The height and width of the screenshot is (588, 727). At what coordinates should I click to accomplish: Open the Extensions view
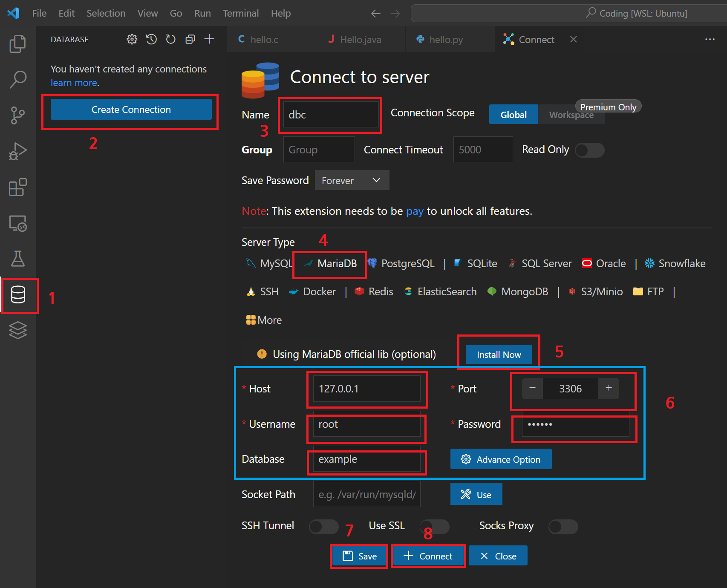coord(17,187)
